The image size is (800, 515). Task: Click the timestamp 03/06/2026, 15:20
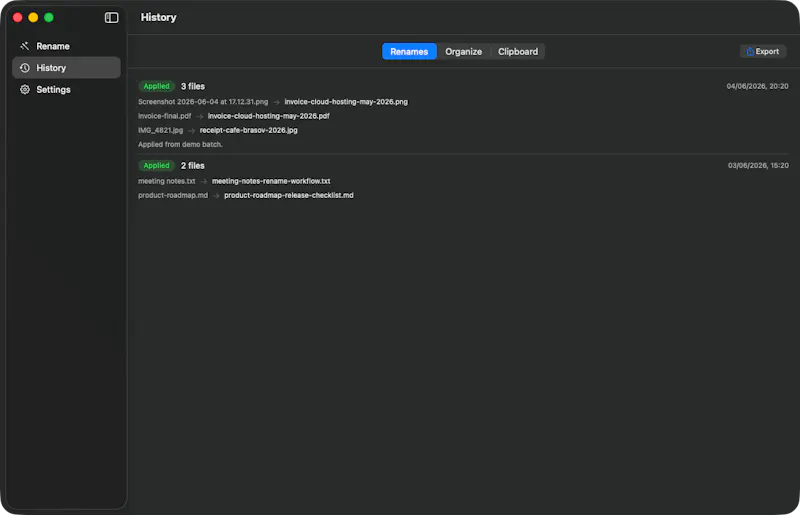pyautogui.click(x=758, y=165)
